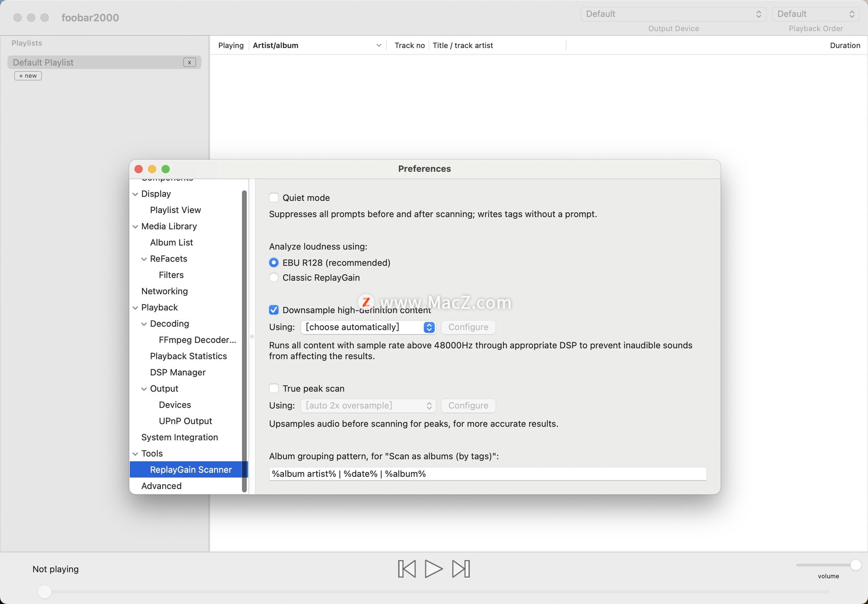The height and width of the screenshot is (604, 868).
Task: Click the playback seek bar knob
Action: pyautogui.click(x=44, y=591)
